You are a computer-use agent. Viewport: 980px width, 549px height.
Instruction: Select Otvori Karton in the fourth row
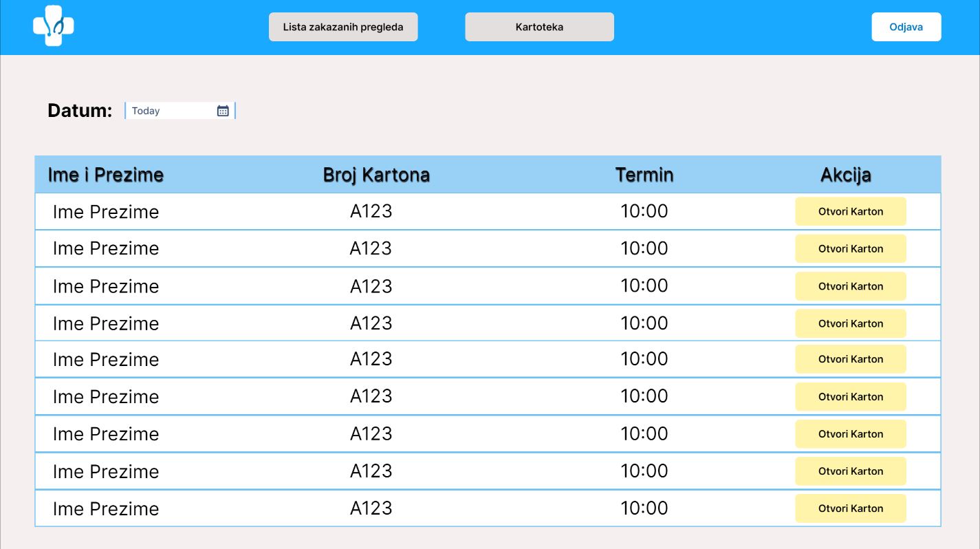pyautogui.click(x=850, y=323)
